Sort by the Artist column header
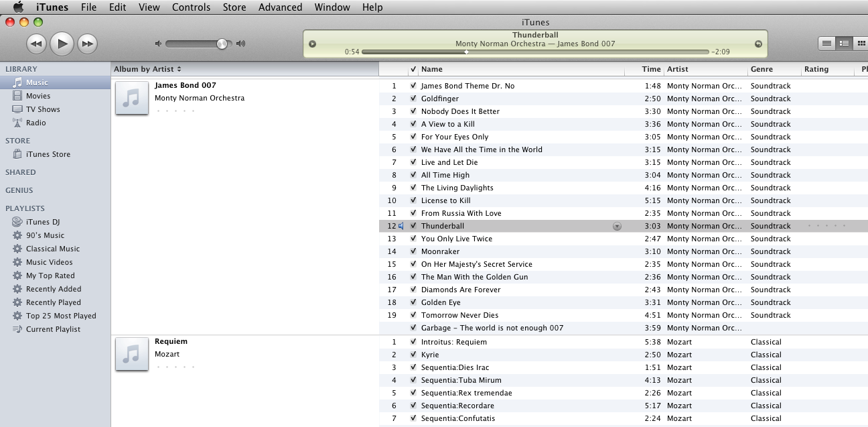This screenshot has width=868, height=427. click(705, 69)
